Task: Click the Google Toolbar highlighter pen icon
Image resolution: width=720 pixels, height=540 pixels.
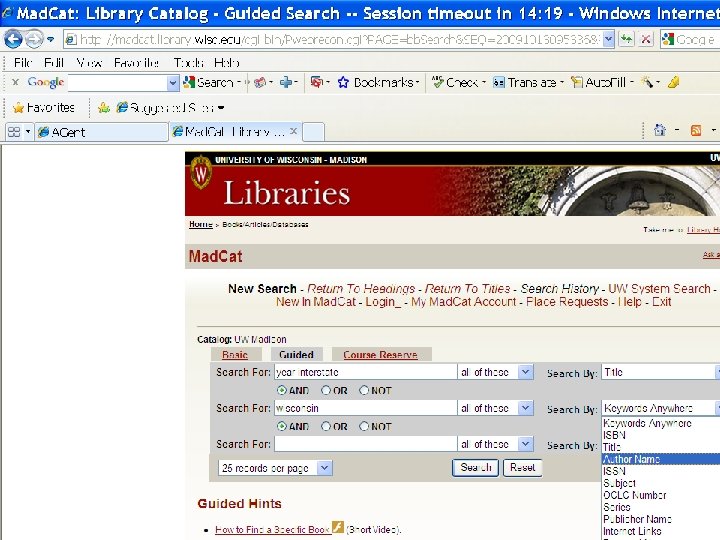Action: (x=673, y=82)
